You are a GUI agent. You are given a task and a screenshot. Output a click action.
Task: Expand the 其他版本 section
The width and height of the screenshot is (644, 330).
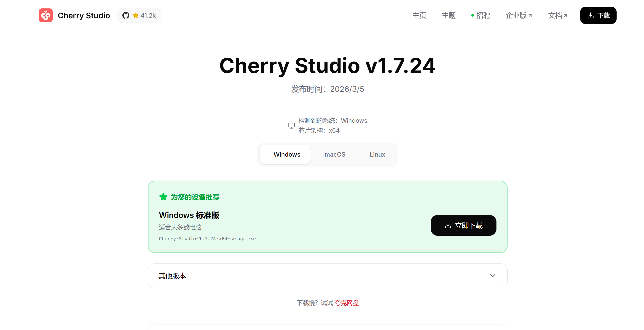coord(327,276)
